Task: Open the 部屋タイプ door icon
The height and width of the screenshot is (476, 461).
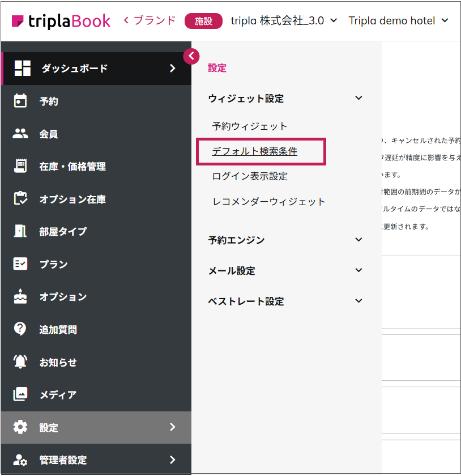Action: click(20, 231)
